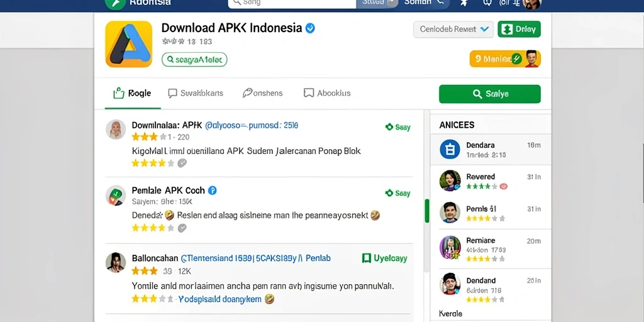Click the Dendand avatar in the side panel
Image resolution: width=644 pixels, height=322 pixels.
coord(450,284)
